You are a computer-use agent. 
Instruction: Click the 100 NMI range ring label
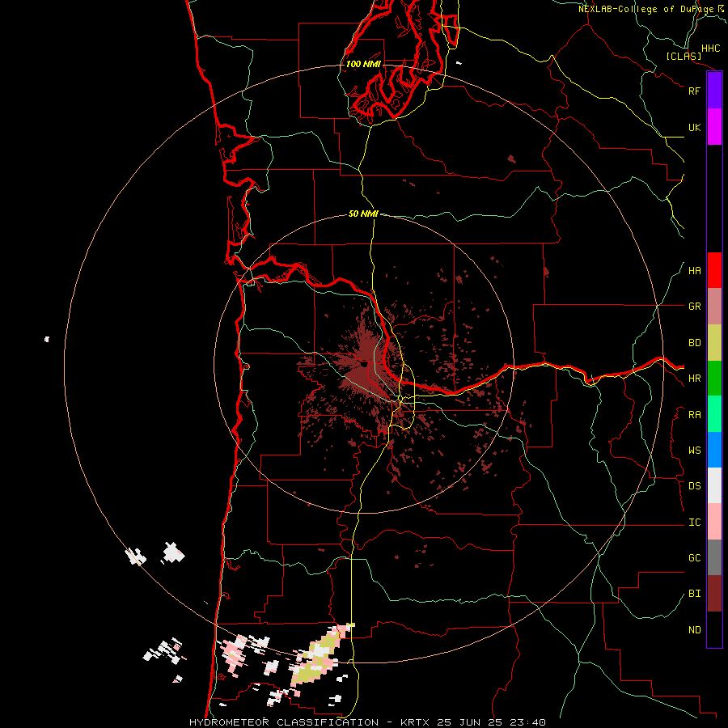363,64
